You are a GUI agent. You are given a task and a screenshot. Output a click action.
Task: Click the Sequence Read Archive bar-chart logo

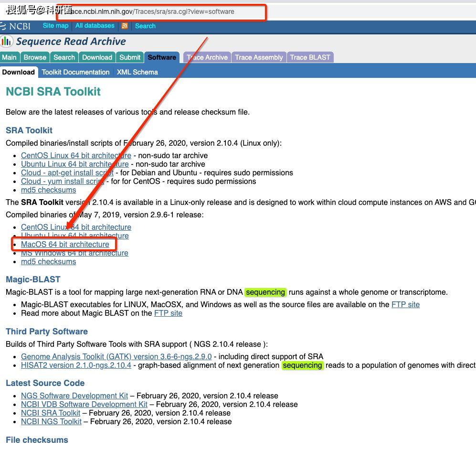[6, 41]
